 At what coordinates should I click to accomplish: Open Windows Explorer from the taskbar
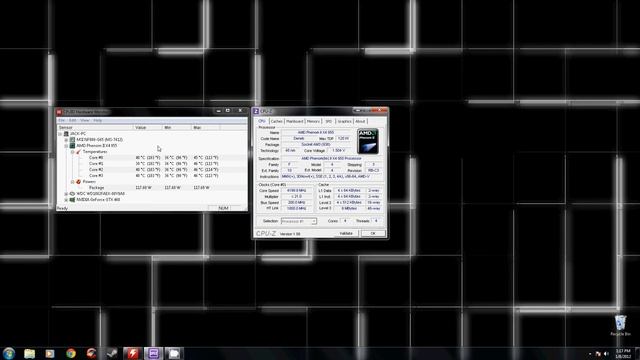29,353
